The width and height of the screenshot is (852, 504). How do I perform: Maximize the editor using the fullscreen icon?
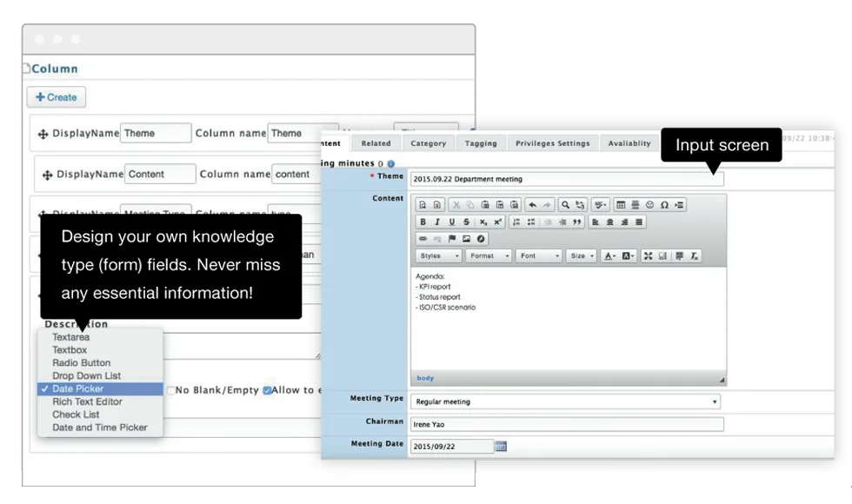648,255
